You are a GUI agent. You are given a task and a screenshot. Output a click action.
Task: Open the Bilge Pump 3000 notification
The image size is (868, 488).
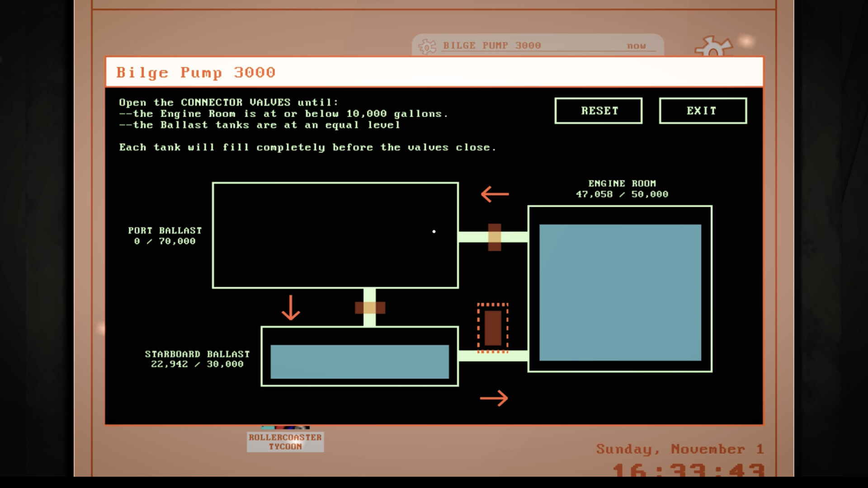click(x=538, y=45)
